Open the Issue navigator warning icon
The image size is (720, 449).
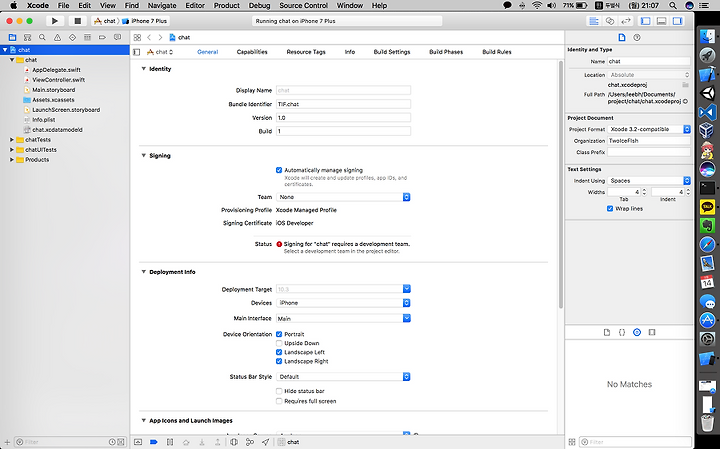click(x=57, y=37)
